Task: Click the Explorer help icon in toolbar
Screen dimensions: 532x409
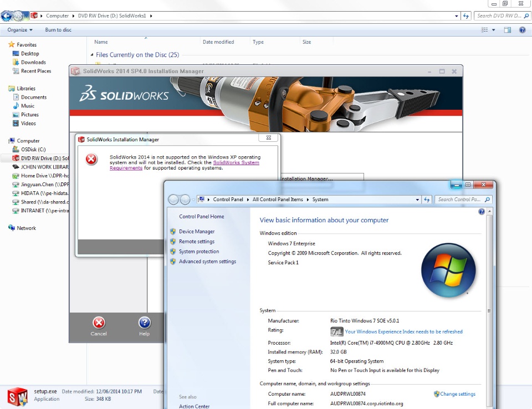Action: pyautogui.click(x=523, y=30)
